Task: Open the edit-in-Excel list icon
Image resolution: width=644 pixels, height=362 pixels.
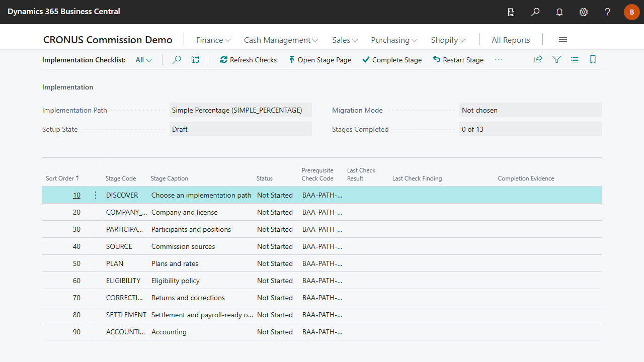Action: pos(196,60)
